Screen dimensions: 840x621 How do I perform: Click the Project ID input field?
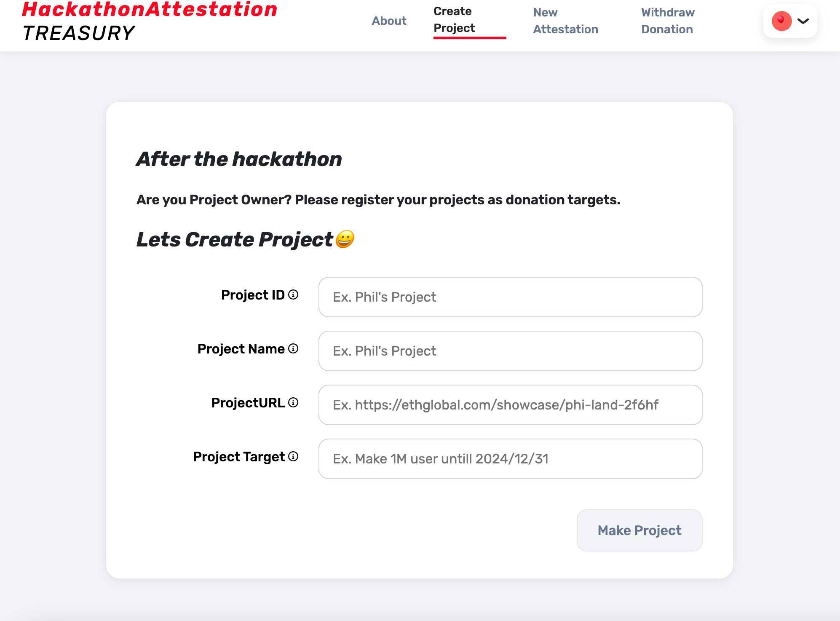[x=510, y=297]
